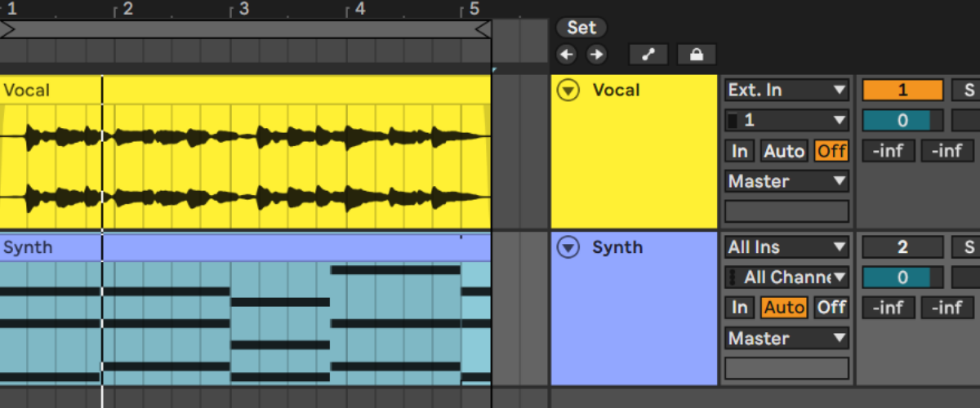Click empty chooser below Synth Master

(787, 368)
